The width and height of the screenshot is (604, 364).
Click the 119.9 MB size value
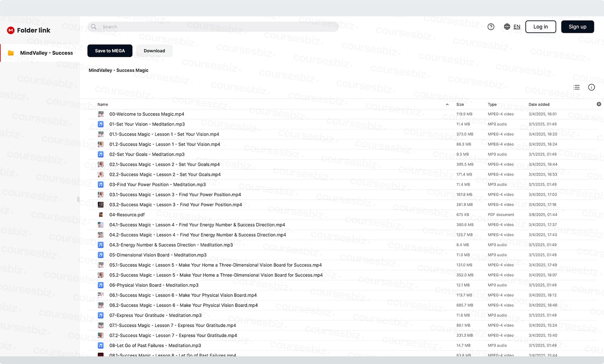(x=464, y=114)
